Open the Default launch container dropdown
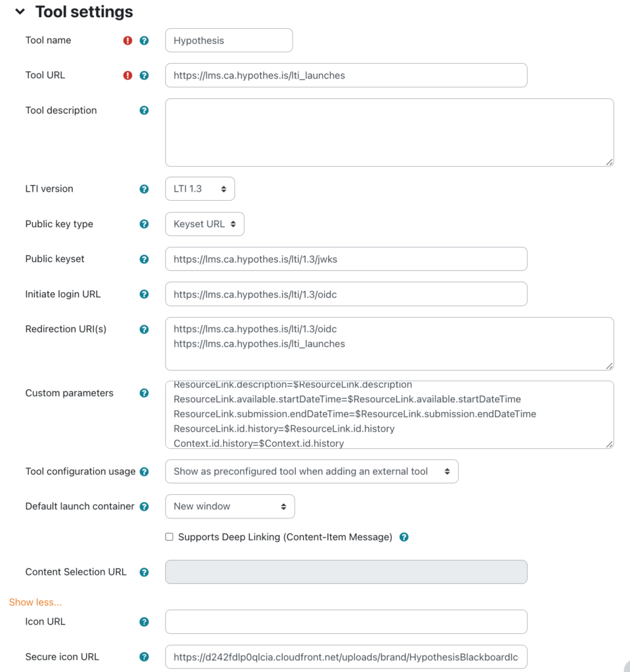Viewport: 630px width, 672px height. 230,506
